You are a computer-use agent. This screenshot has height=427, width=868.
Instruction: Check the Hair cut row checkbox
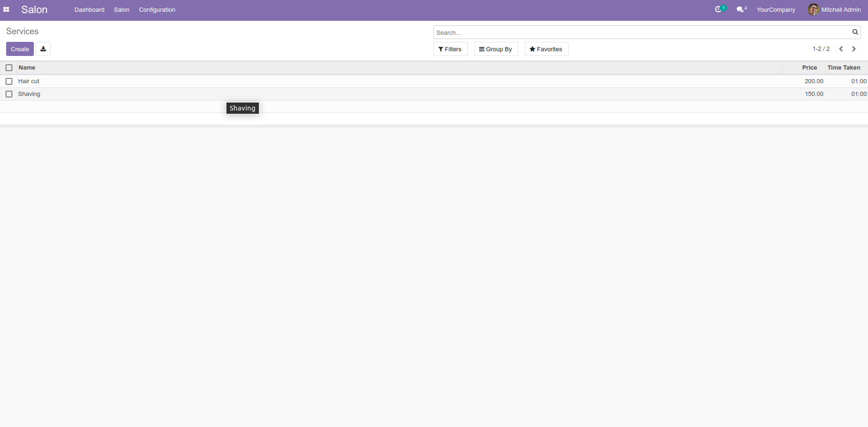click(x=9, y=81)
